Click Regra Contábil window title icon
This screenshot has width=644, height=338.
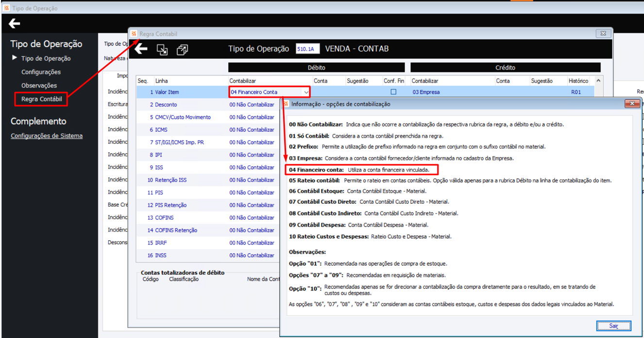(x=134, y=34)
